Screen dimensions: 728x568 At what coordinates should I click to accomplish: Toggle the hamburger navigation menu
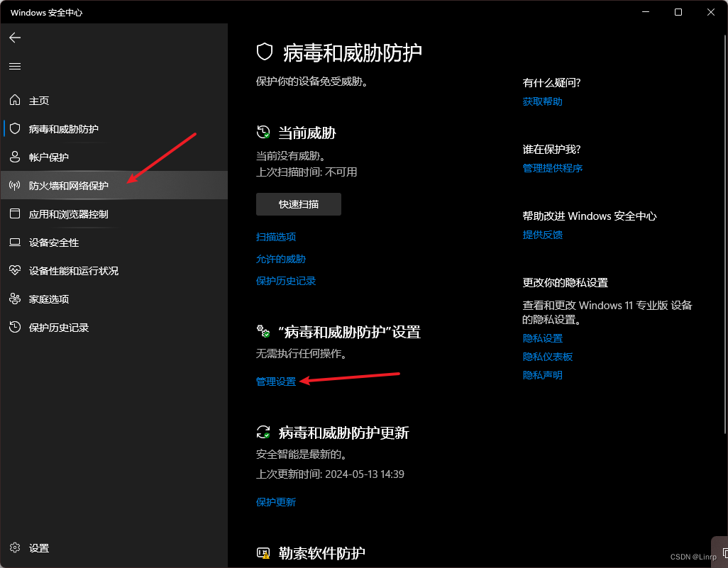15,67
